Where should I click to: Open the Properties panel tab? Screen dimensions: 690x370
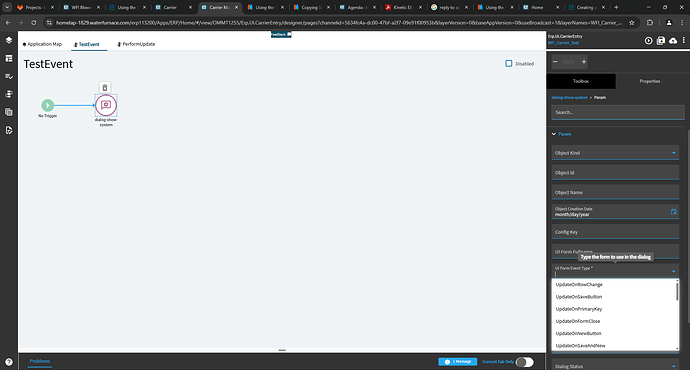pos(650,81)
